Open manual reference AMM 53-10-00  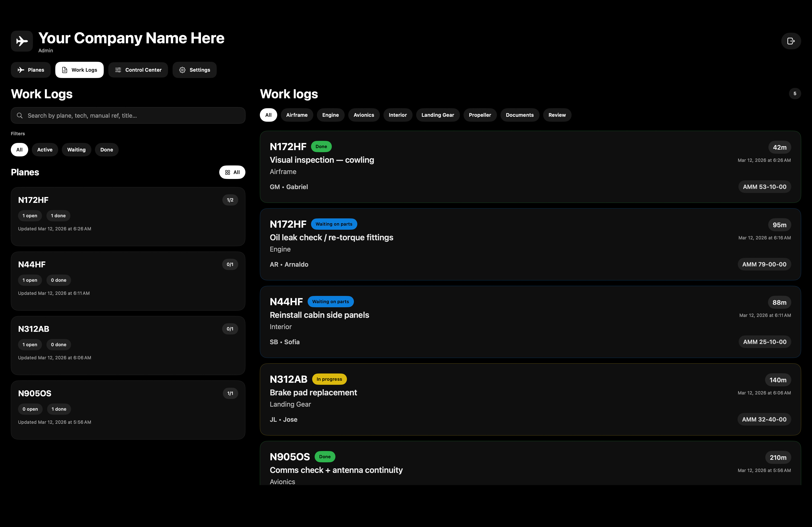point(764,186)
